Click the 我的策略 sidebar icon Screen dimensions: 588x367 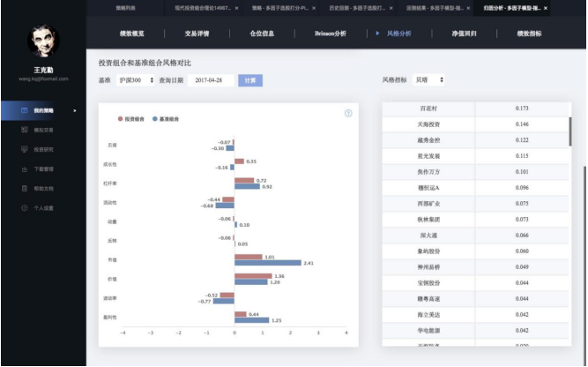click(x=25, y=110)
